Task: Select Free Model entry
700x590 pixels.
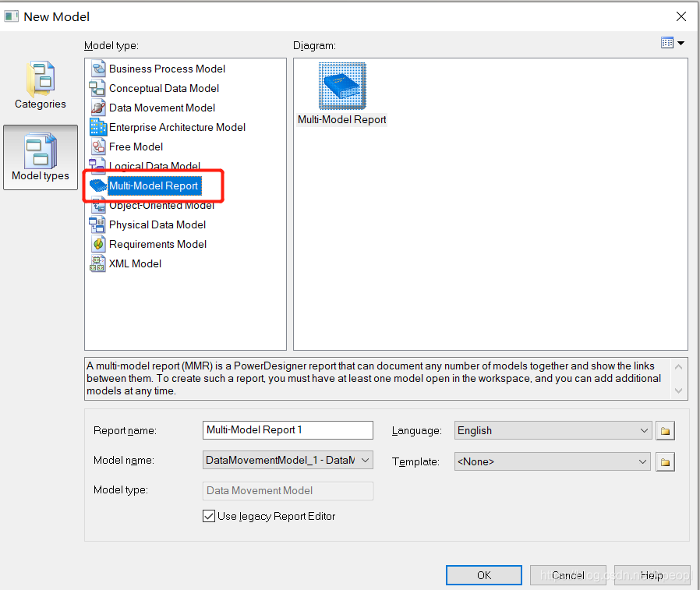Action: (x=136, y=147)
